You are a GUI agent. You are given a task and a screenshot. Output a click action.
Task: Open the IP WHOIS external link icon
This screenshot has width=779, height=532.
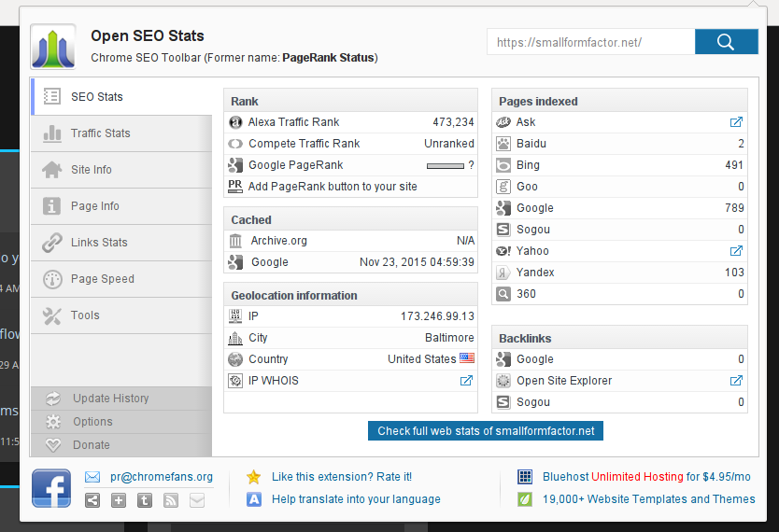click(x=466, y=381)
